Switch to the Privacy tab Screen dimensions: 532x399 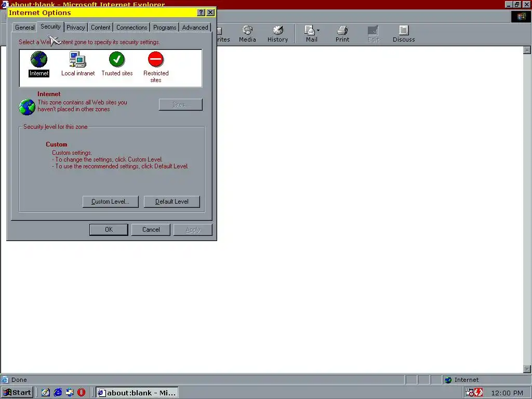coord(76,28)
